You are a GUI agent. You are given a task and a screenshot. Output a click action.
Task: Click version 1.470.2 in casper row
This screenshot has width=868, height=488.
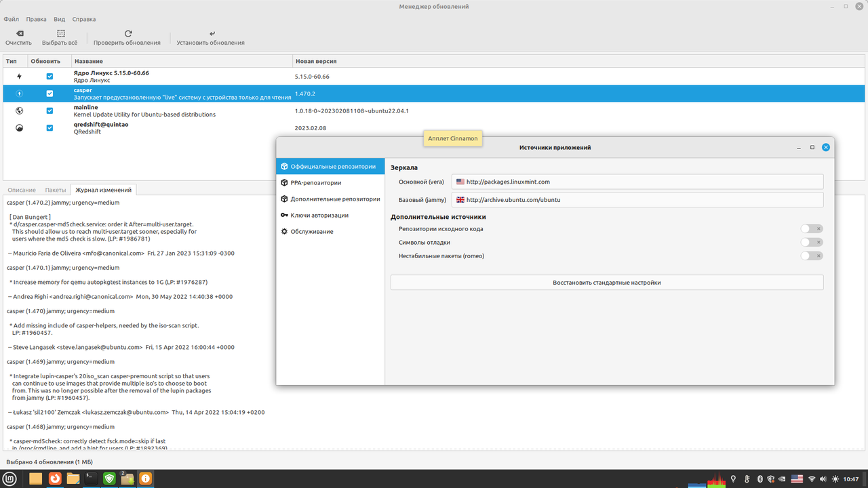pyautogui.click(x=305, y=94)
